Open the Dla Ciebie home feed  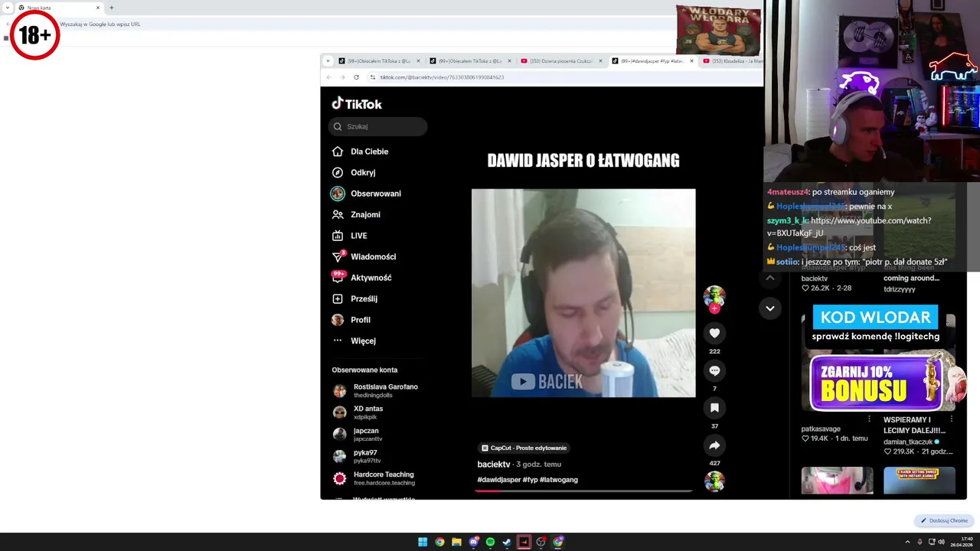[x=361, y=152]
